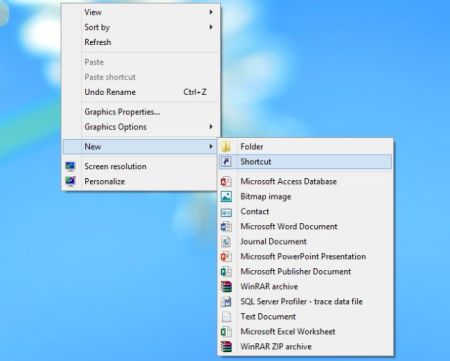This screenshot has height=361, width=450.
Task: Create a new Microsoft Word Document
Action: pyautogui.click(x=305, y=227)
